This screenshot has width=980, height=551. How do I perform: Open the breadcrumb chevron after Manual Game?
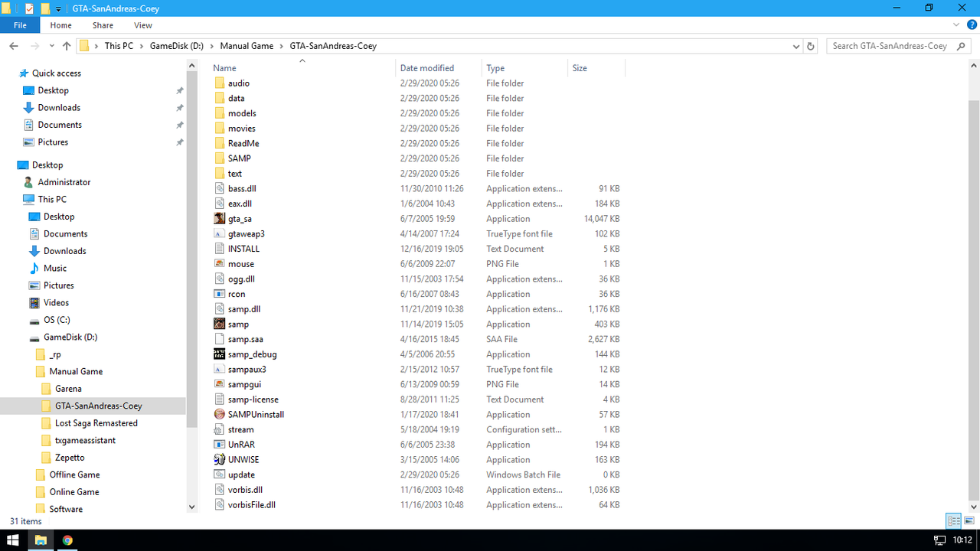[x=282, y=46]
